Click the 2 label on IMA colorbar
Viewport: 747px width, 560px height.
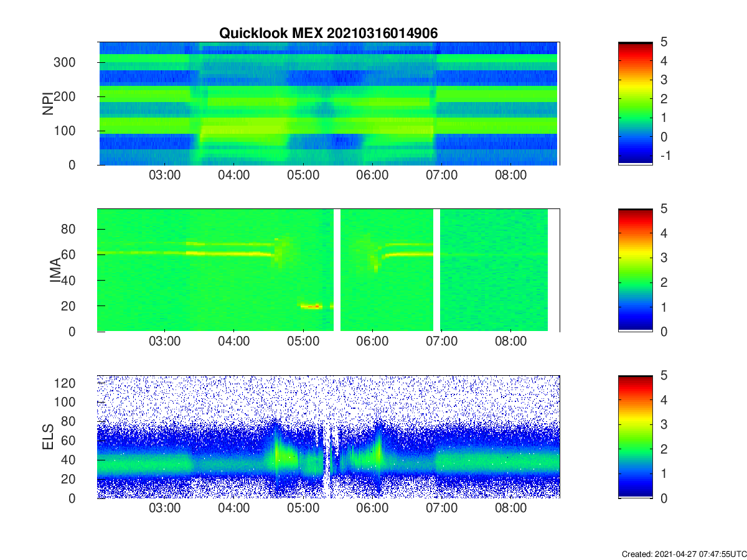tap(663, 282)
